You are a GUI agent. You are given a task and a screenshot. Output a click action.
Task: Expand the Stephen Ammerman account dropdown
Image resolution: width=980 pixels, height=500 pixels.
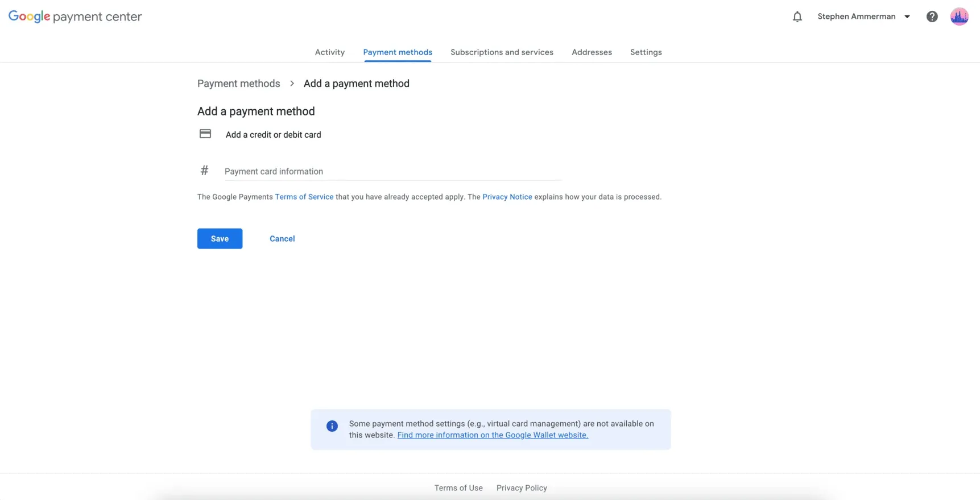tap(863, 16)
